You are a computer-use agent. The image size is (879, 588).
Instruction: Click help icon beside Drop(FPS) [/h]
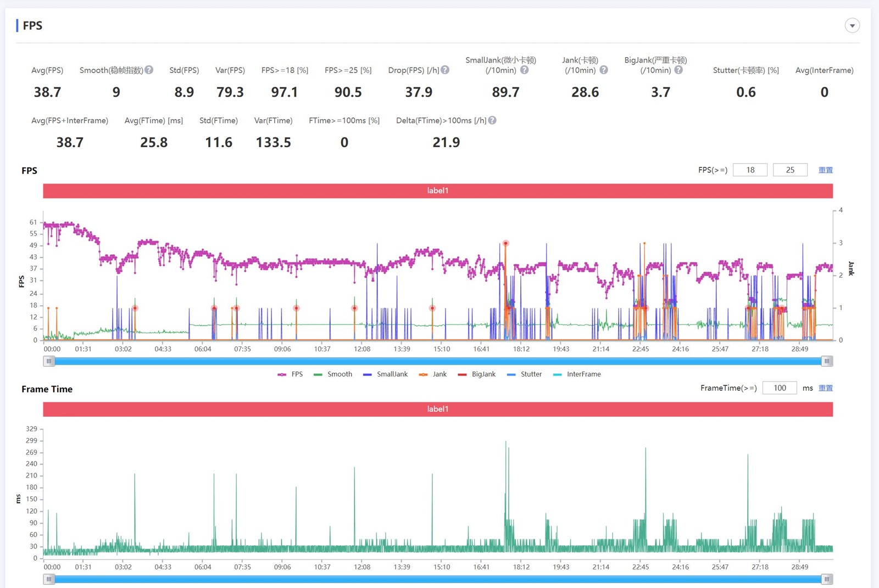pyautogui.click(x=445, y=70)
